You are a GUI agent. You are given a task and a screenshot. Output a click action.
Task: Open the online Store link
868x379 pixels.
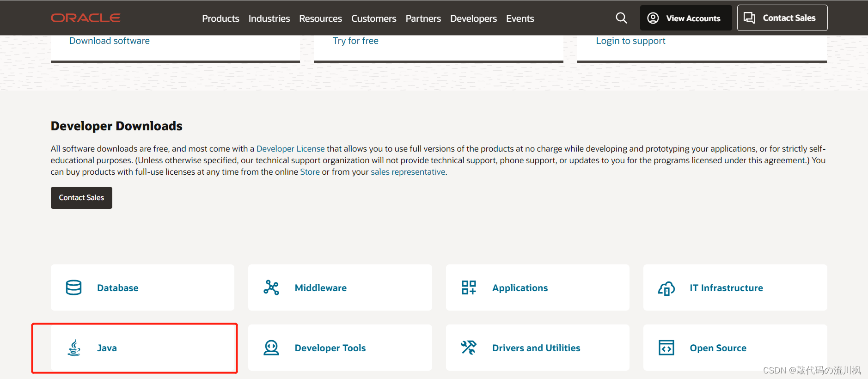tap(310, 172)
